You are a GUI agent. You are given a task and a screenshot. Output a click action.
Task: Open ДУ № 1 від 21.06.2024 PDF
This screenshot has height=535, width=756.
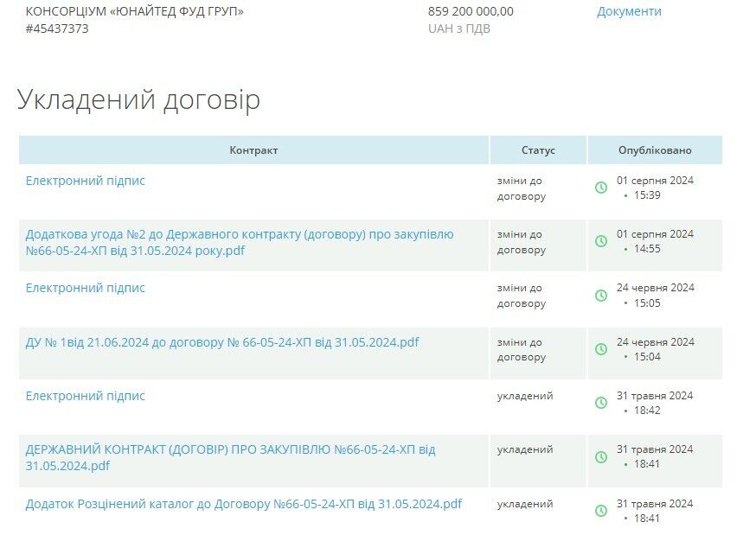point(222,342)
